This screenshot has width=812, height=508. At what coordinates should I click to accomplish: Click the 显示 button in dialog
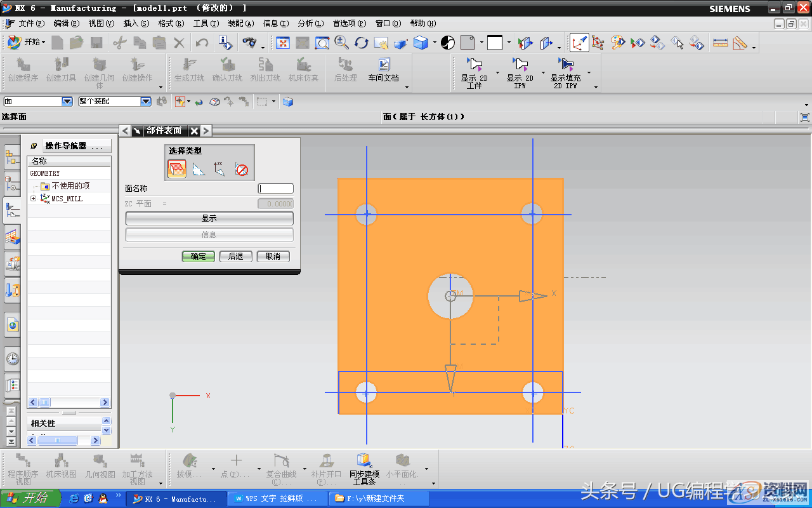(x=209, y=218)
